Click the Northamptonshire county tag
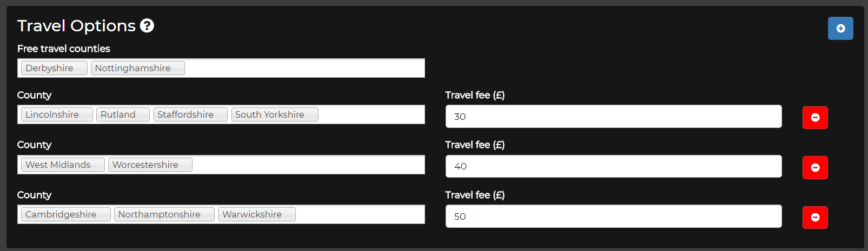Viewport: 868px width, 251px height. click(164, 214)
